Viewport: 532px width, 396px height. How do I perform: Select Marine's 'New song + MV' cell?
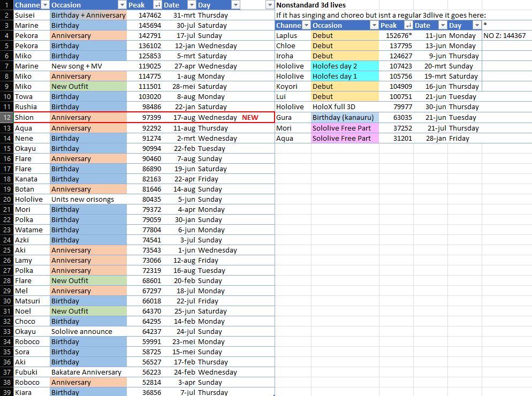(88, 66)
